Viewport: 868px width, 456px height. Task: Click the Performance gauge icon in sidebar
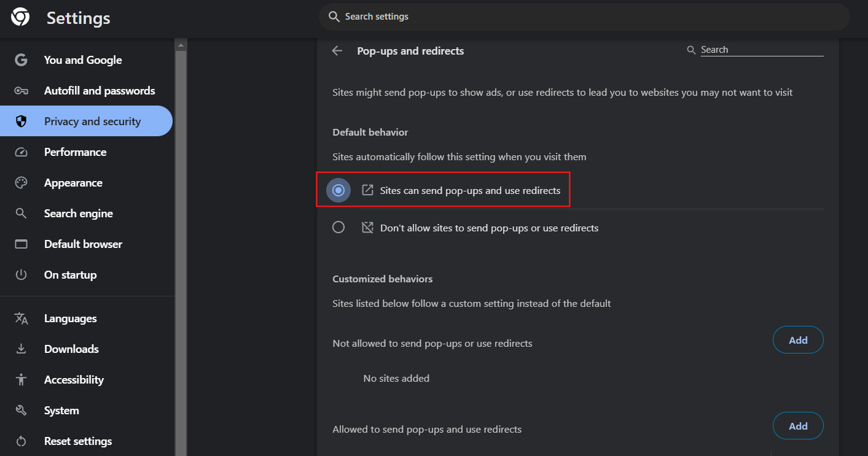pyautogui.click(x=22, y=152)
